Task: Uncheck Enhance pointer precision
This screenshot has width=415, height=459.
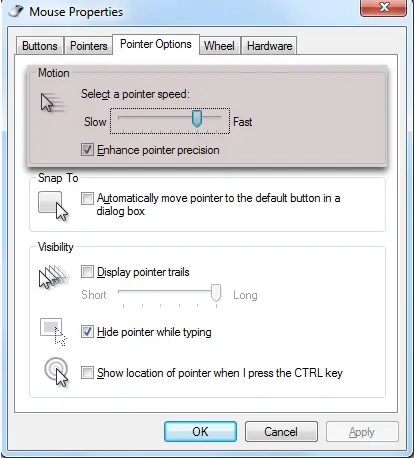Action: [87, 150]
